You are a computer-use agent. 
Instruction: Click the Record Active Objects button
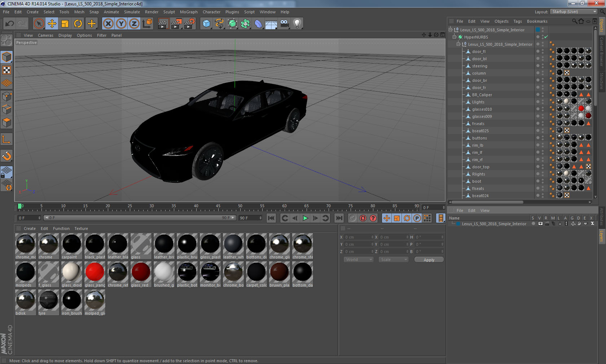(x=353, y=218)
